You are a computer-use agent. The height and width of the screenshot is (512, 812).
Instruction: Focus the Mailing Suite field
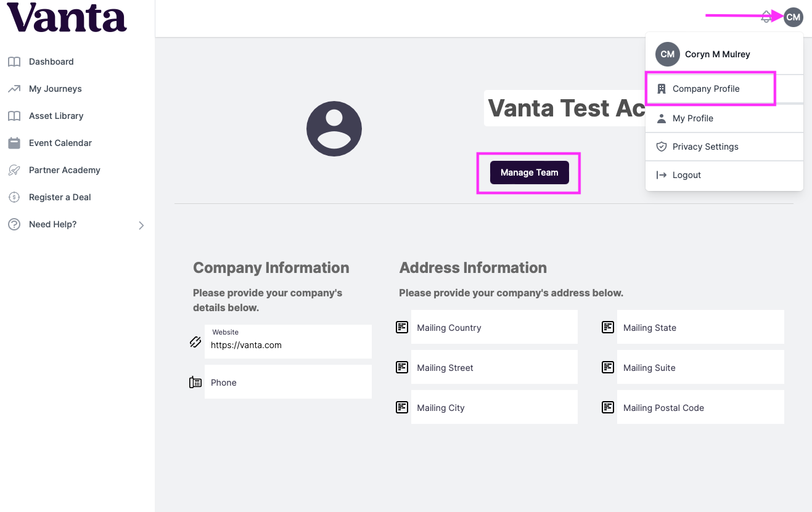(x=700, y=367)
